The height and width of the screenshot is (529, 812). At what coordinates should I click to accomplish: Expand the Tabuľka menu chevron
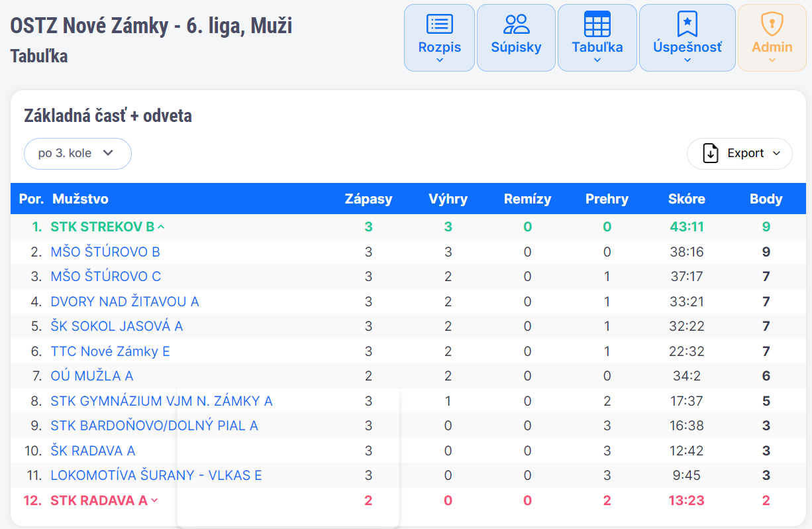coord(597,60)
